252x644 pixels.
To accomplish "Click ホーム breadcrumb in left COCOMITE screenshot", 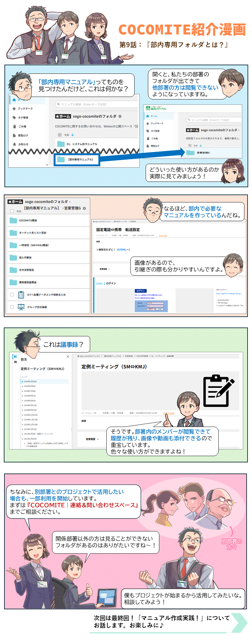I will pos(63,116).
